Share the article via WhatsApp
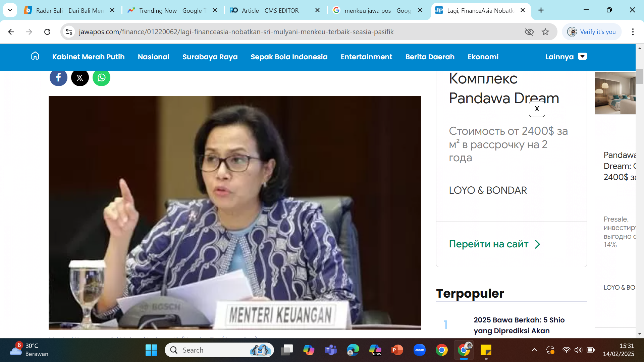 point(101,78)
